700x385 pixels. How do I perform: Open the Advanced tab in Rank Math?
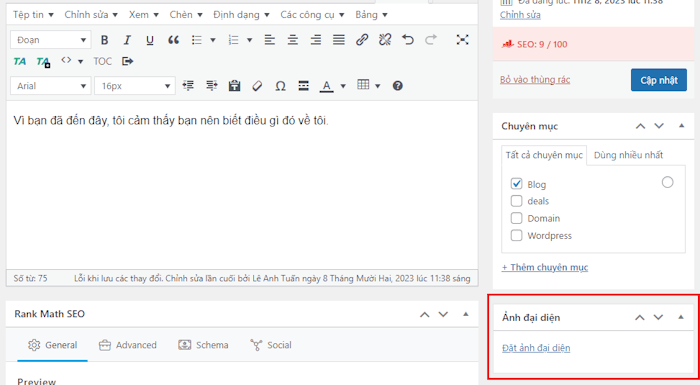coord(128,345)
